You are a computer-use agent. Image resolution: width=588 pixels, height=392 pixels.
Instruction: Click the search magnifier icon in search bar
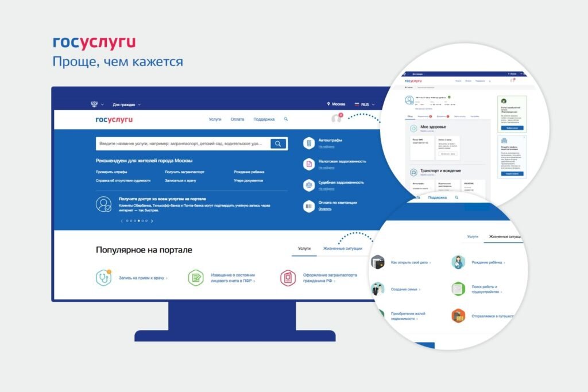click(x=278, y=143)
